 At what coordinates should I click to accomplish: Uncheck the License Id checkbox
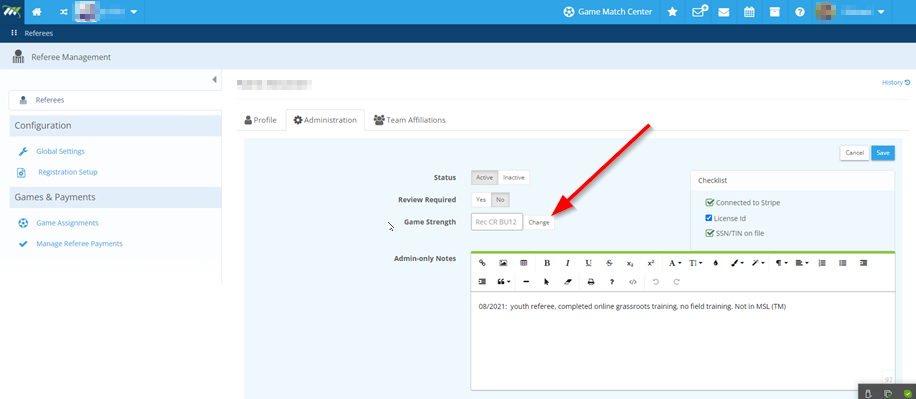[709, 218]
